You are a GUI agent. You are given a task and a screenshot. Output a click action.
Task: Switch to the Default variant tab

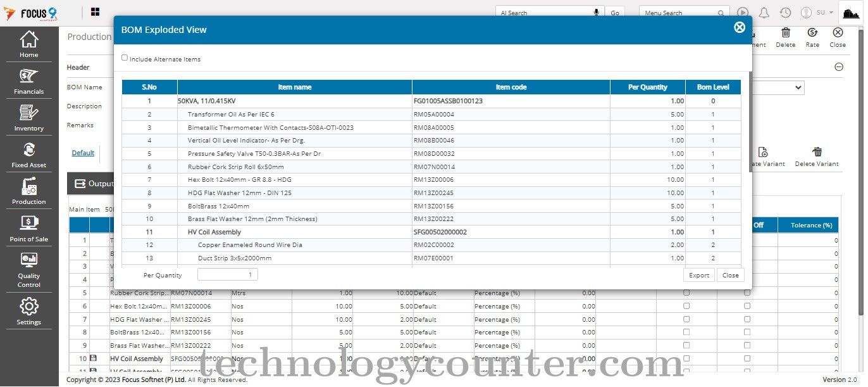83,153
